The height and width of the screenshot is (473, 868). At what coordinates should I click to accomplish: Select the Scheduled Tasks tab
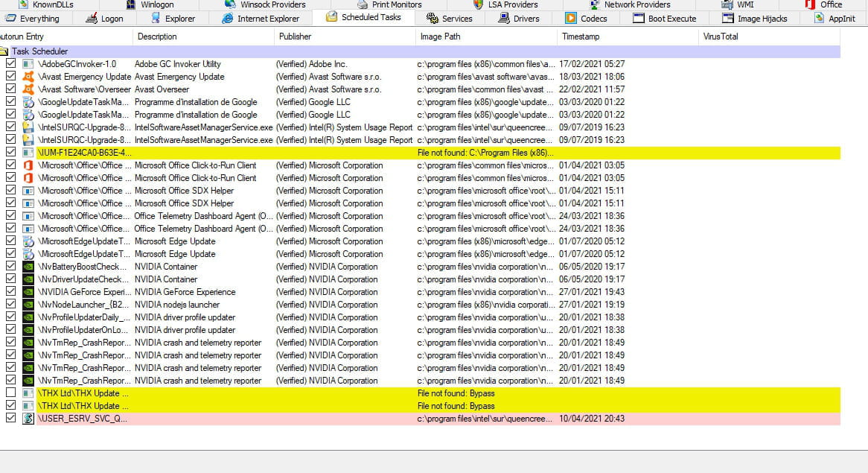click(364, 17)
